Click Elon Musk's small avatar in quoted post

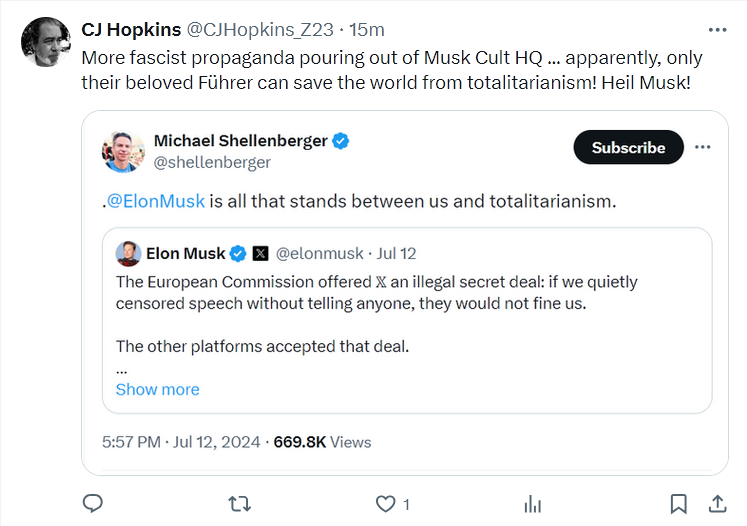pos(128,253)
